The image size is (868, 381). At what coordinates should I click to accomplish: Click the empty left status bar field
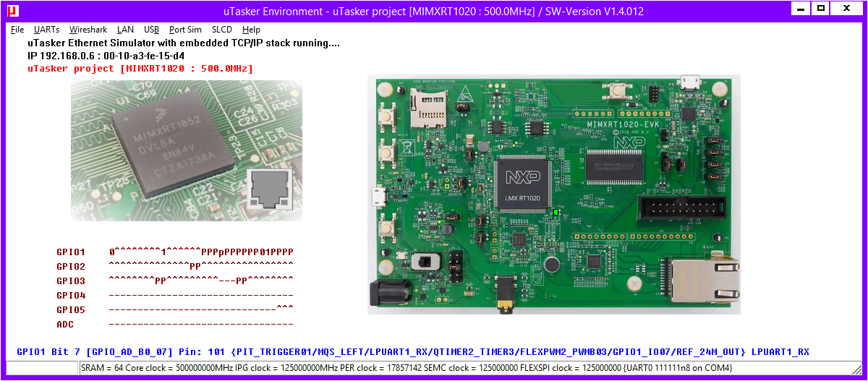click(x=42, y=369)
